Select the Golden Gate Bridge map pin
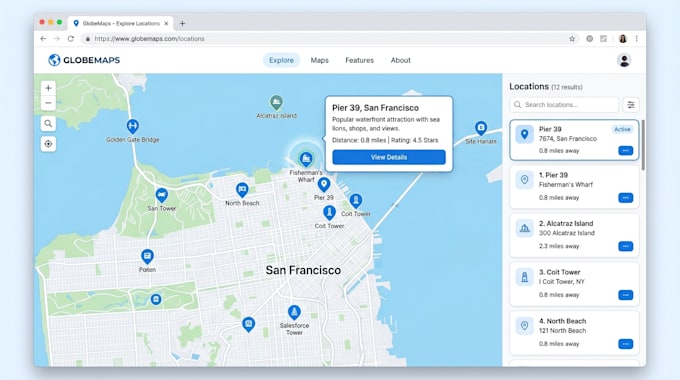Viewport: 680px width, 380px height. [x=133, y=126]
